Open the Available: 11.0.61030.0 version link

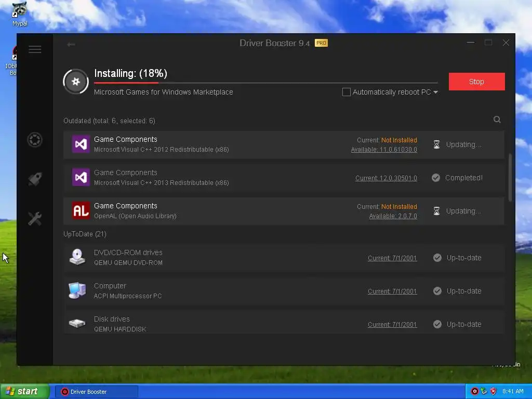click(x=384, y=150)
